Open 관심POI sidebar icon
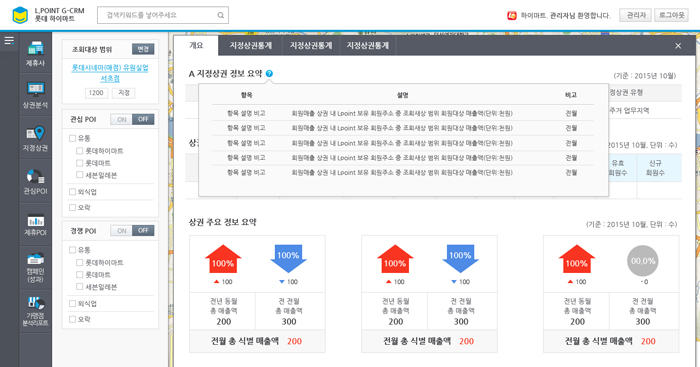Screen dimensions: 700x367 pyautogui.click(x=35, y=181)
